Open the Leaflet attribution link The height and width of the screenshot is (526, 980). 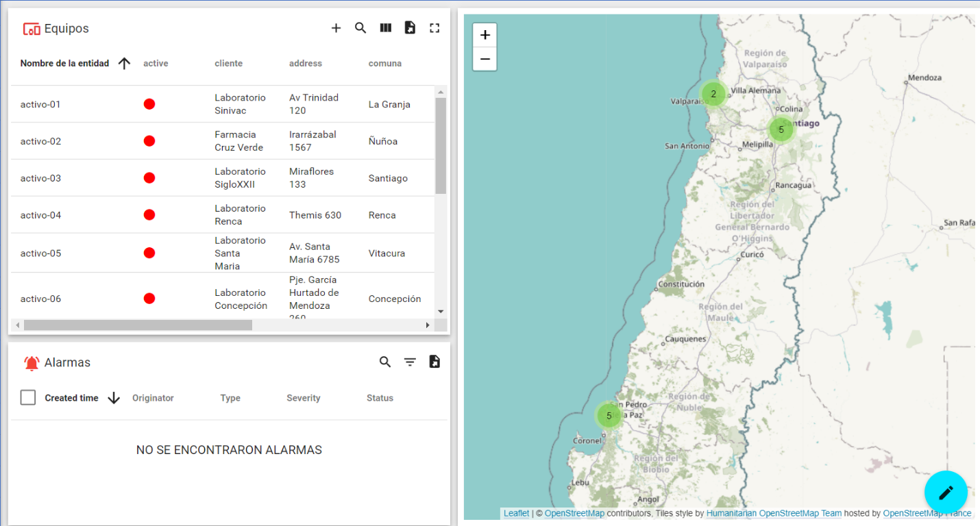pos(516,514)
